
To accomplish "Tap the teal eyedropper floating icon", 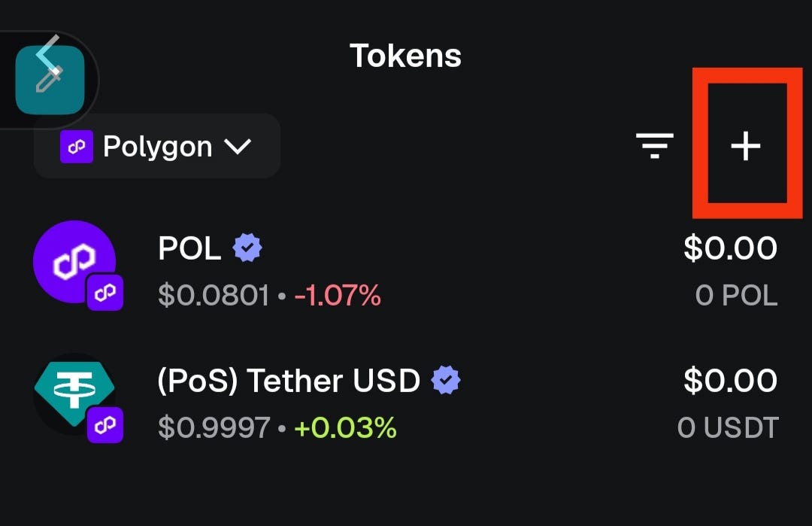I will [x=50, y=80].
